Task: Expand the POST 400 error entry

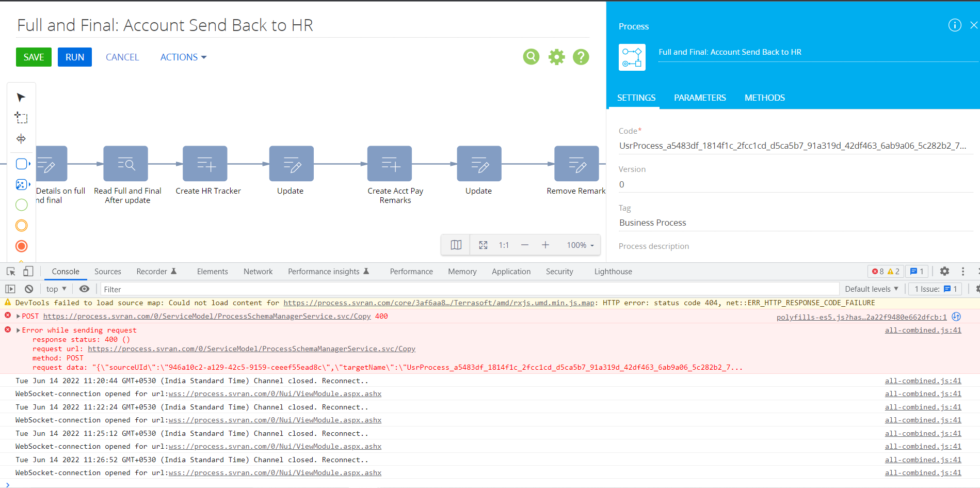Action: 19,316
